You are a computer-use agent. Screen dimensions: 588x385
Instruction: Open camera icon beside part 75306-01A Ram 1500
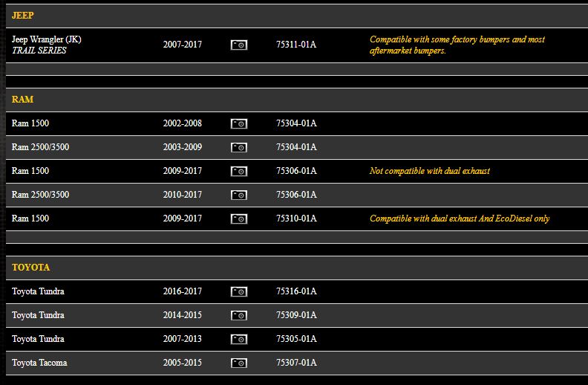coord(239,172)
